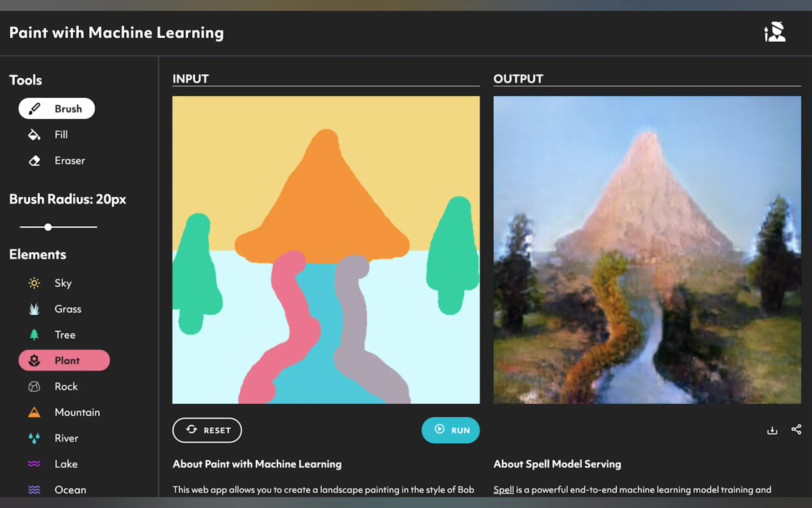Click the share output icon

pos(796,430)
